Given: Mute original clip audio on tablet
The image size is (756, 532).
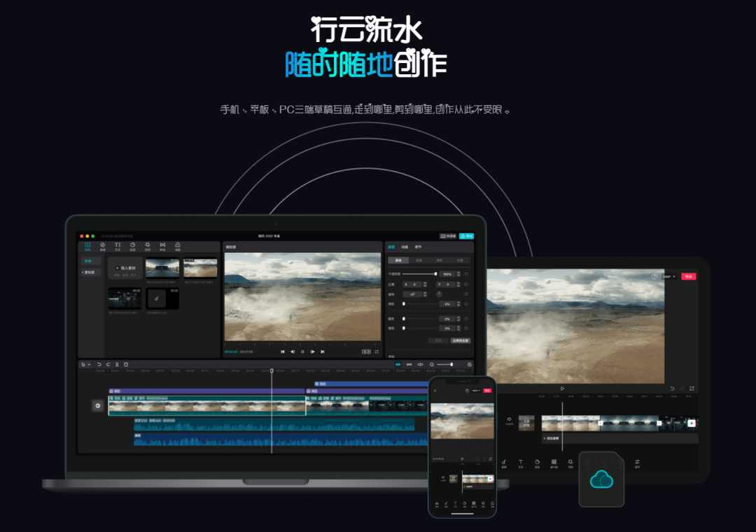Looking at the screenshot, I should point(510,420).
